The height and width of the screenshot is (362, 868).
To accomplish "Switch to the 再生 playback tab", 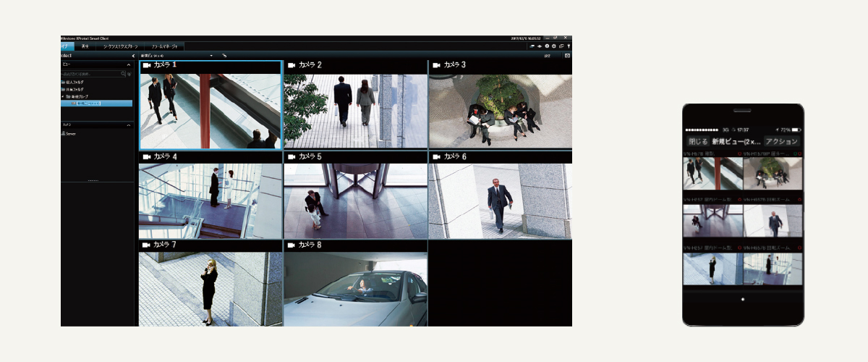I will [85, 46].
